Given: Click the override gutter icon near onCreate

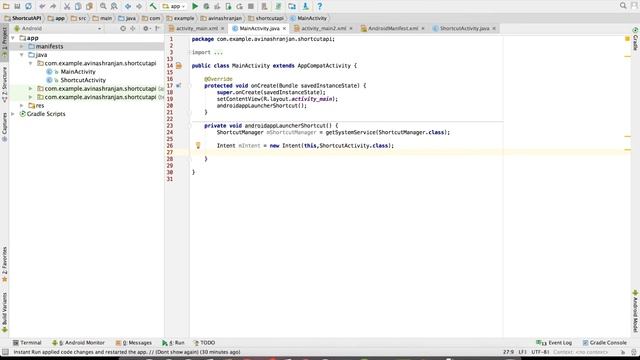Looking at the screenshot, I should (x=179, y=86).
